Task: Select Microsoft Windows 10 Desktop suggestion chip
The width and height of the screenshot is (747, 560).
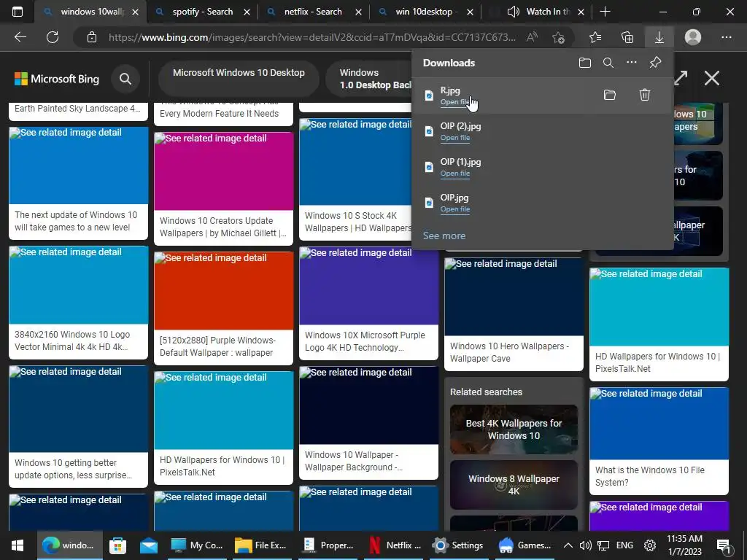Action: tap(239, 79)
